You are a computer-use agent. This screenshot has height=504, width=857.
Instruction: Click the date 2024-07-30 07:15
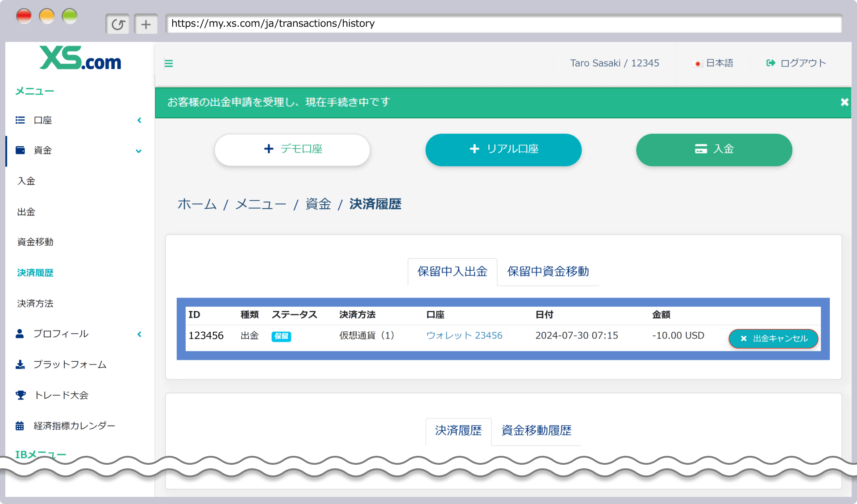(577, 335)
